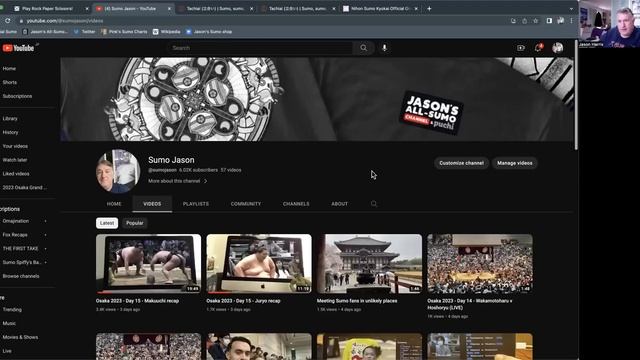Open Meeting Sumo fans video thumbnail
640x360 pixels.
(369, 264)
